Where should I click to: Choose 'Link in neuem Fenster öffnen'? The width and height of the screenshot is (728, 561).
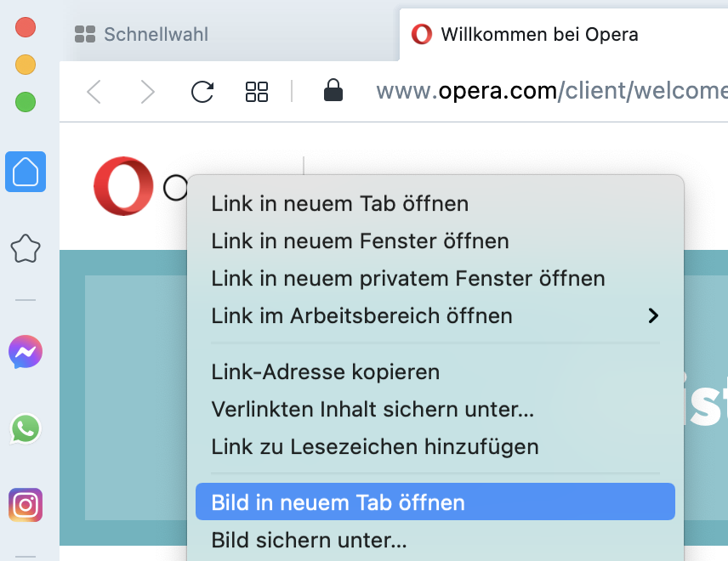tap(360, 241)
